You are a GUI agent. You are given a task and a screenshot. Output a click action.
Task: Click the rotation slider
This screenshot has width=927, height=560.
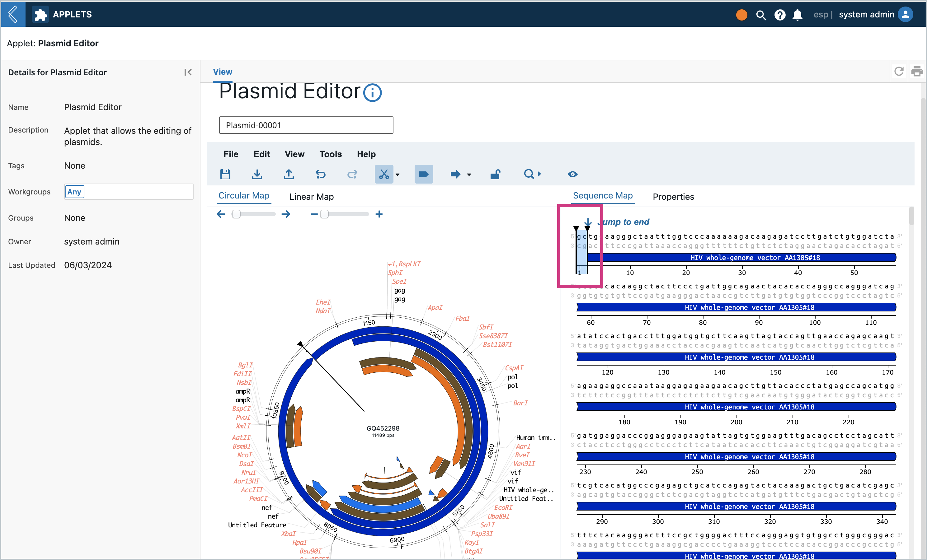click(254, 214)
